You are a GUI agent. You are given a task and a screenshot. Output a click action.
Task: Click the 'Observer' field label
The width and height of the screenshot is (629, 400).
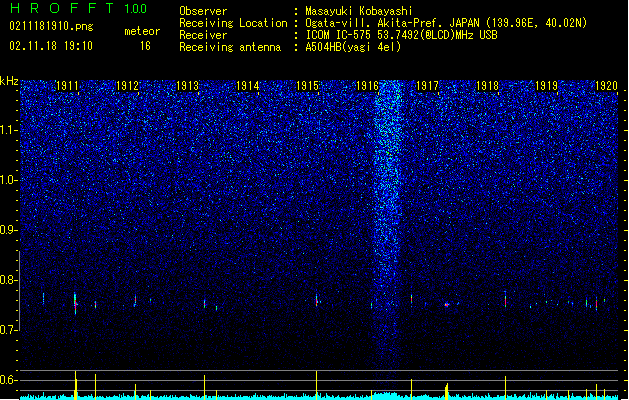(203, 11)
